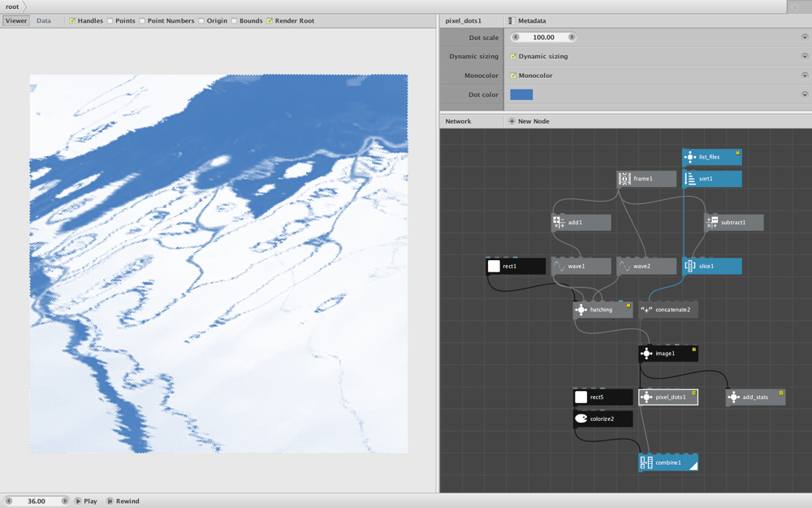This screenshot has height=508, width=812.
Task: Open the Monocolor row dropdown arrow
Action: click(x=805, y=76)
